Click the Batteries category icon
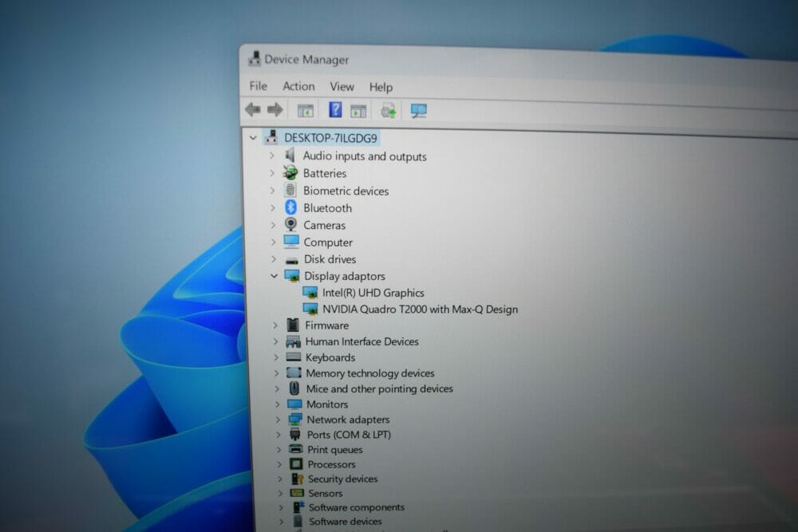The width and height of the screenshot is (798, 532). point(290,172)
